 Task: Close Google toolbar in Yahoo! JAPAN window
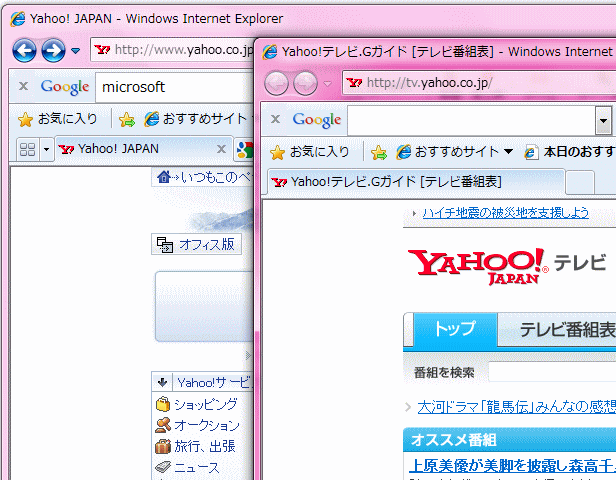[24, 86]
